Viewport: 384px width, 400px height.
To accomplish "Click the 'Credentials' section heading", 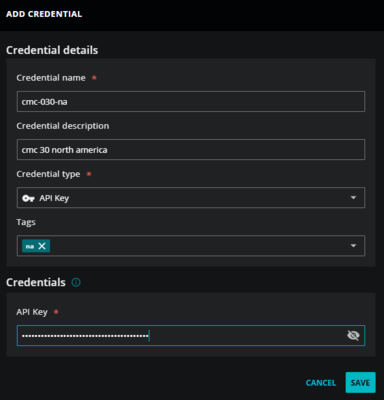I will 36,282.
